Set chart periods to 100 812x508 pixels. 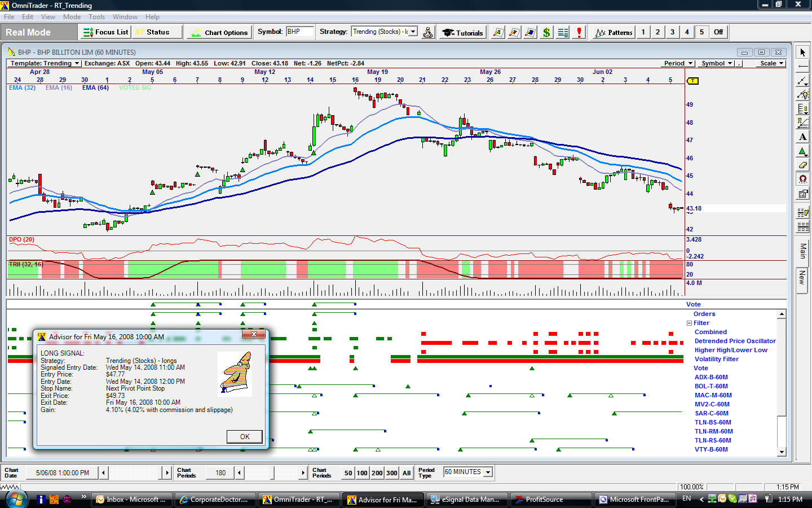(362, 473)
